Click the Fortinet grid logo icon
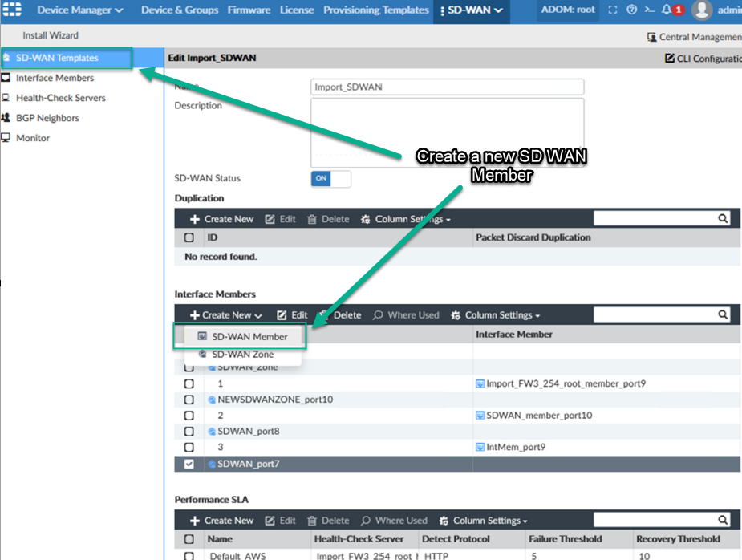Image resolution: width=742 pixels, height=560 pixels. coord(13,10)
